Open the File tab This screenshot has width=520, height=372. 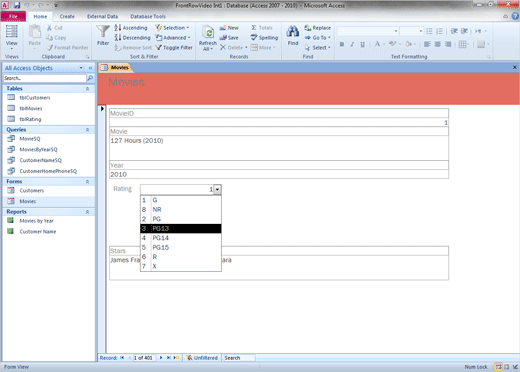[x=13, y=16]
